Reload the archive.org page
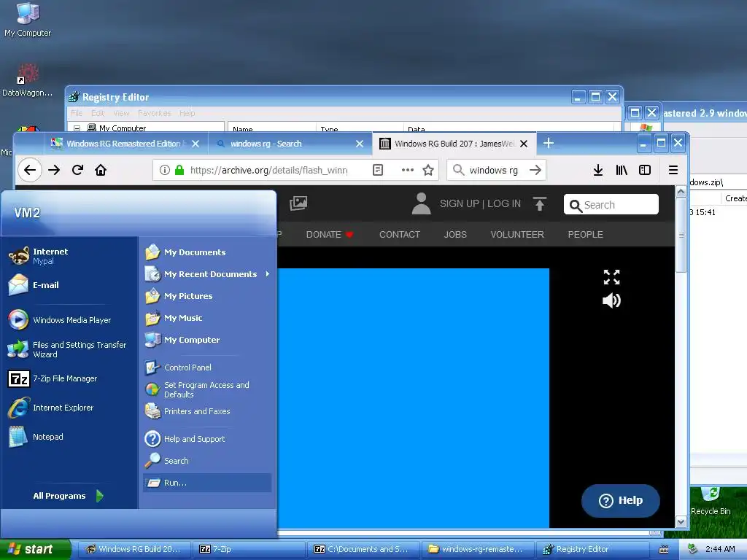The height and width of the screenshot is (560, 747). click(77, 170)
